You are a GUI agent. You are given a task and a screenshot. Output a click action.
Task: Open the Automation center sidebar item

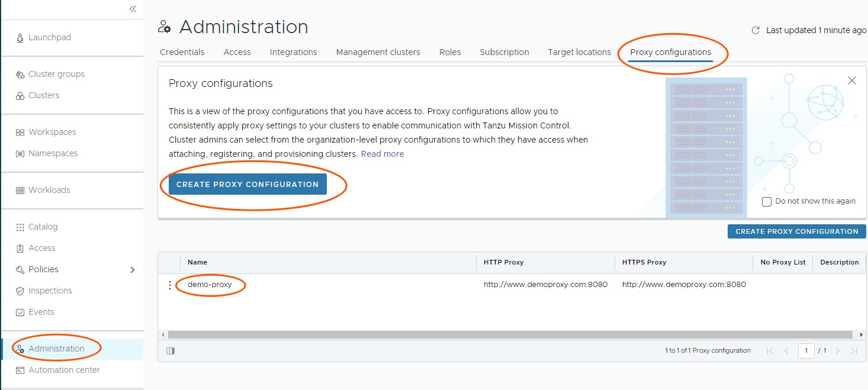64,370
